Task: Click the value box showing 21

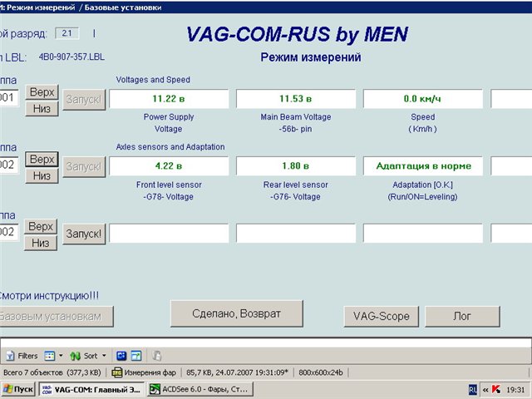Action: pos(67,33)
